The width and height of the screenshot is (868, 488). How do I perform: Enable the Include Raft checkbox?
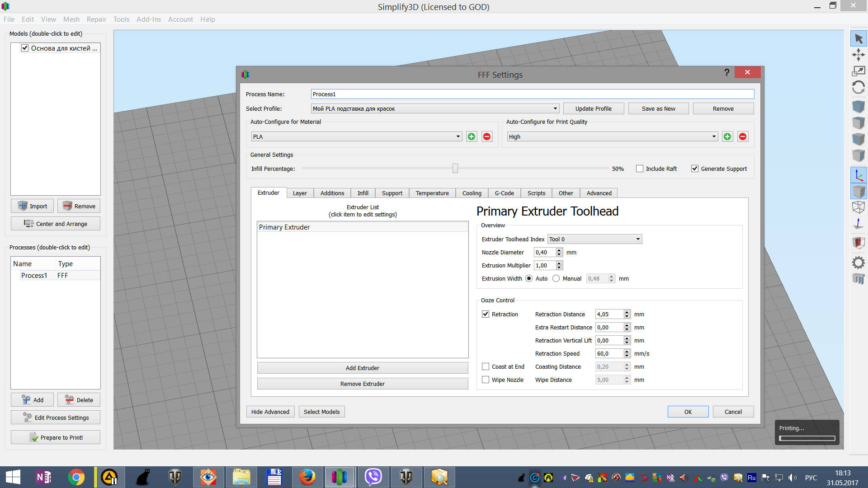(x=639, y=169)
